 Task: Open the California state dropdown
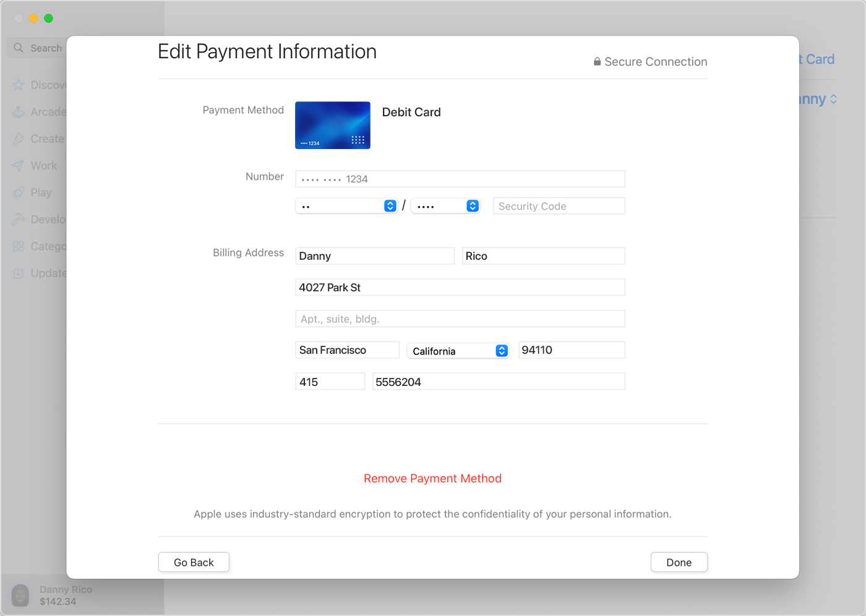tap(501, 350)
